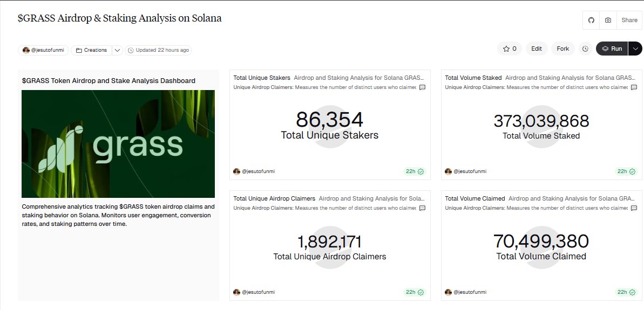Click the 22h freshness badge on Total Volume Staked
644x310 pixels.
click(626, 171)
